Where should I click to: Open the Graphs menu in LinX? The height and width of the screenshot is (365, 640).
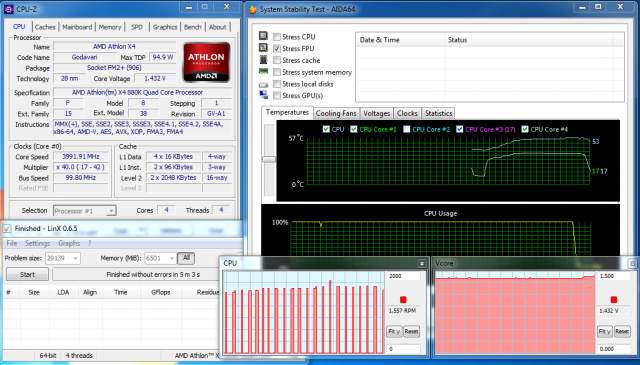coord(69,243)
